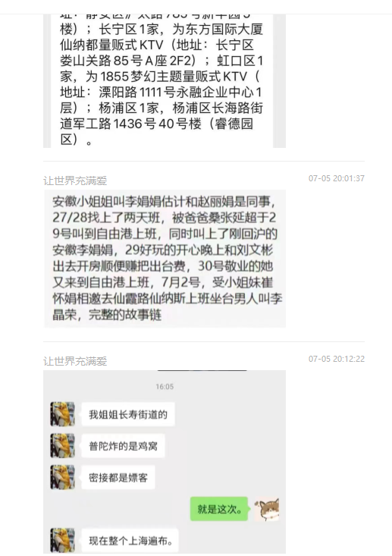Screen dimensions: 392x556
Task: Open sender name 让世界充满爱 above 20:12:22 message
Action: pyautogui.click(x=75, y=361)
